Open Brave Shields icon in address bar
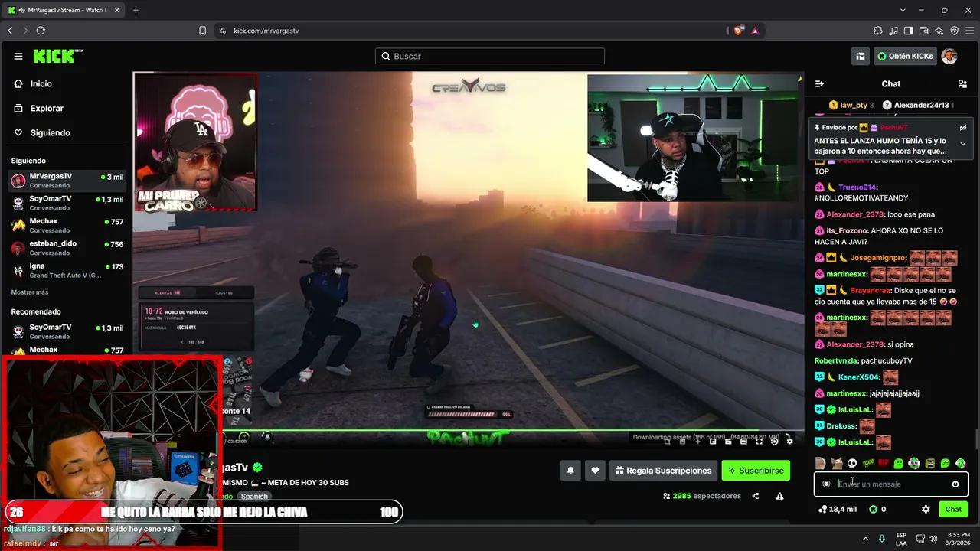Screen dimensions: 980x551 pos(738,31)
